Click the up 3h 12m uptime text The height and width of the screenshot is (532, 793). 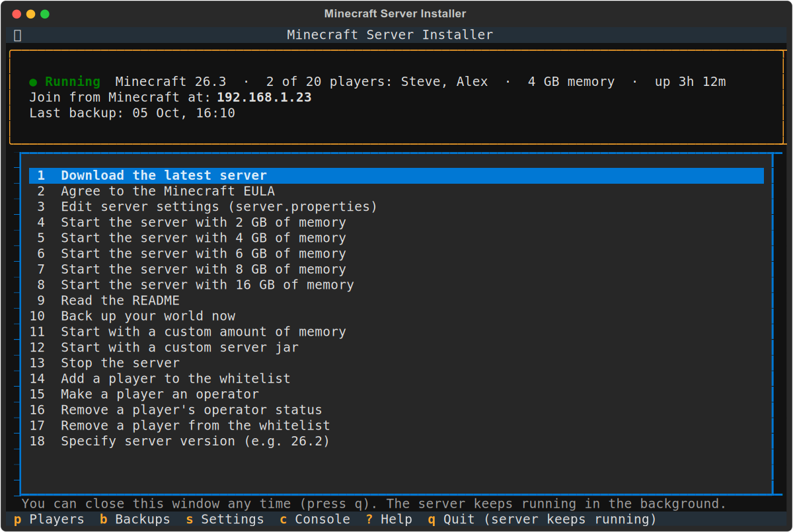click(x=691, y=82)
